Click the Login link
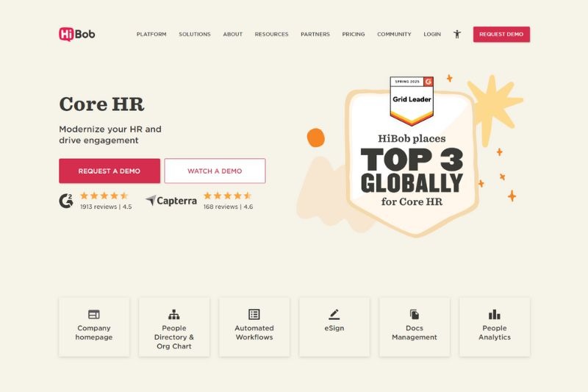This screenshot has height=392, width=588. tap(432, 34)
